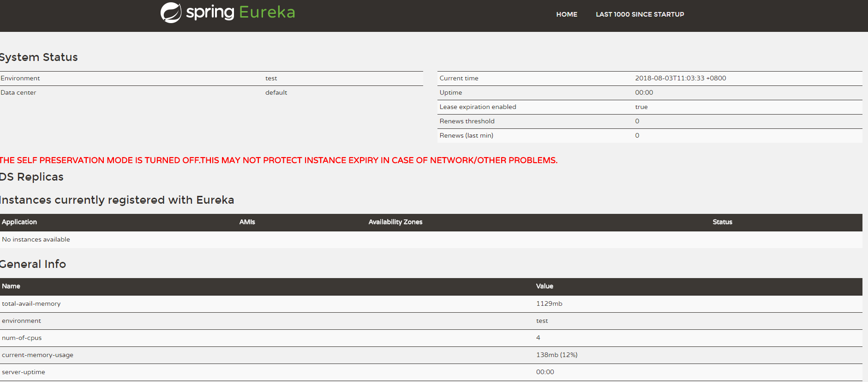Select the '1129mb' memory value
Viewport: 868px width, 382px height.
click(x=549, y=303)
